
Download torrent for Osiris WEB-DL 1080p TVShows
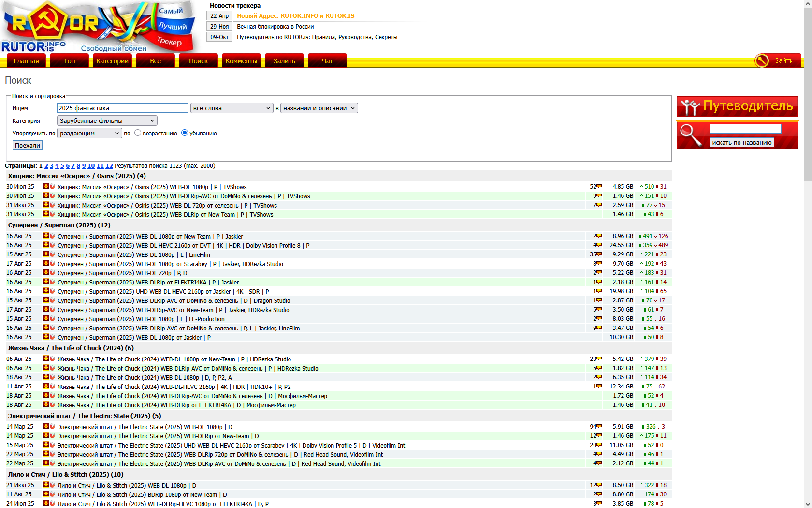point(46,186)
